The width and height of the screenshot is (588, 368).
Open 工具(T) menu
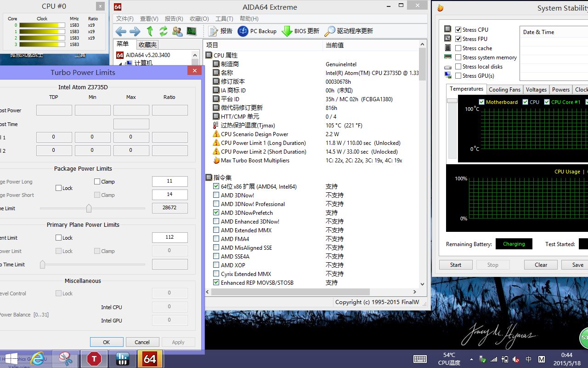pyautogui.click(x=224, y=19)
